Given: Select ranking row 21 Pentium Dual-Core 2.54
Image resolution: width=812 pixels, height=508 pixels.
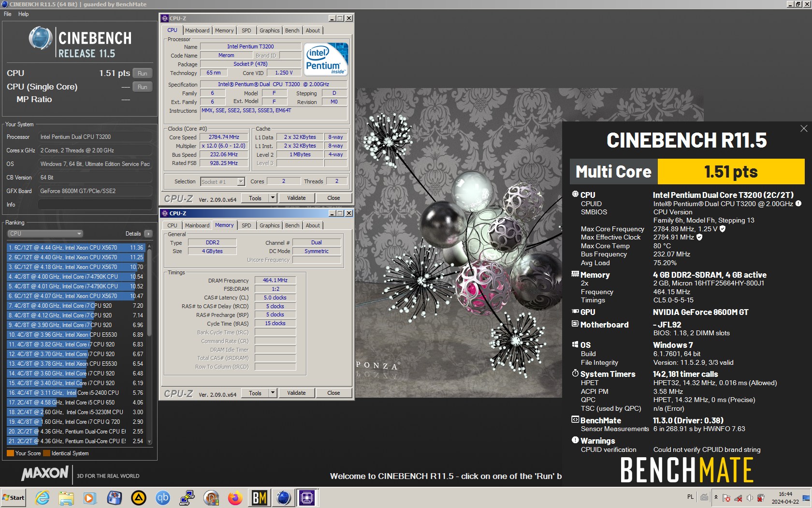Looking at the screenshot, I should click(x=75, y=441).
